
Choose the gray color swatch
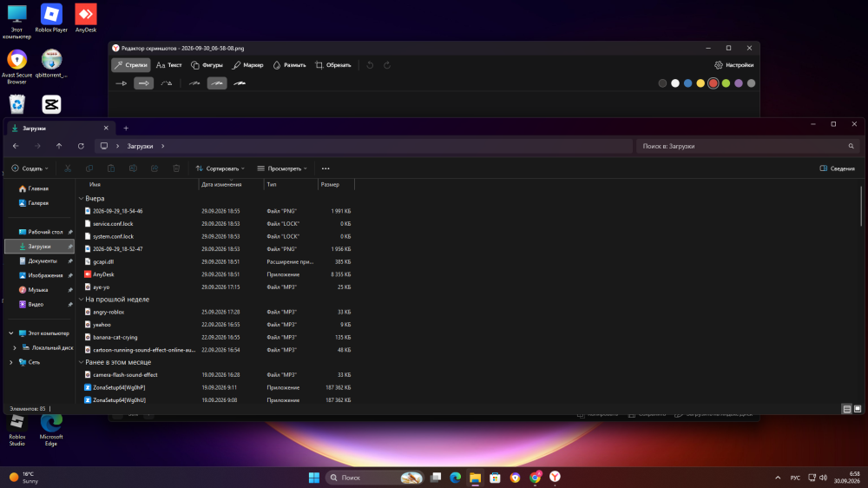click(751, 83)
